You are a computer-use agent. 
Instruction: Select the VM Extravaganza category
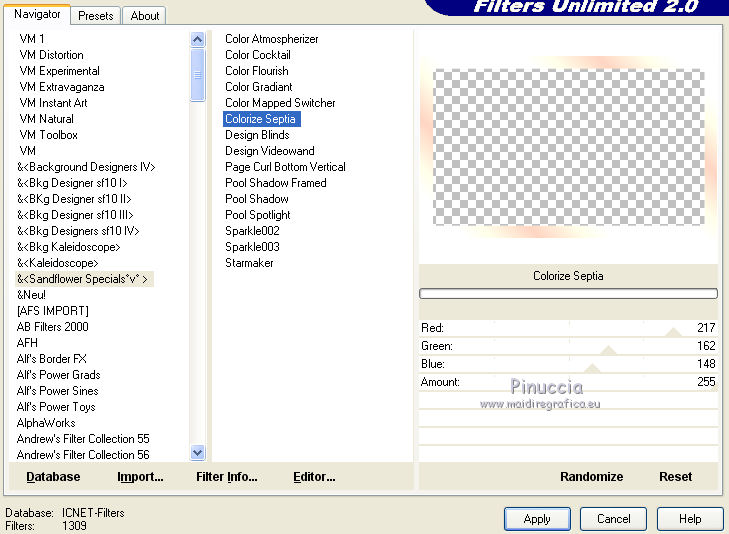62,87
